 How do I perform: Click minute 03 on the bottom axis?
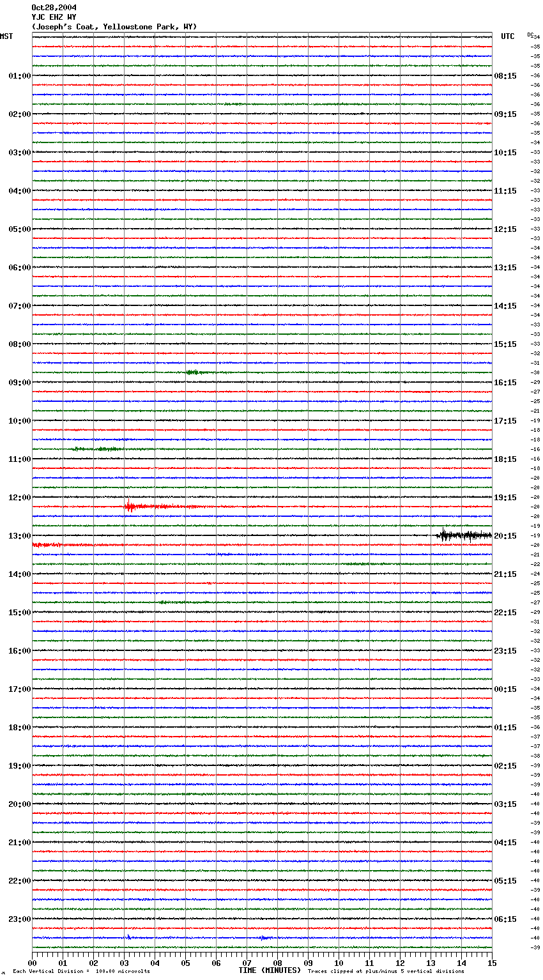coord(124,963)
